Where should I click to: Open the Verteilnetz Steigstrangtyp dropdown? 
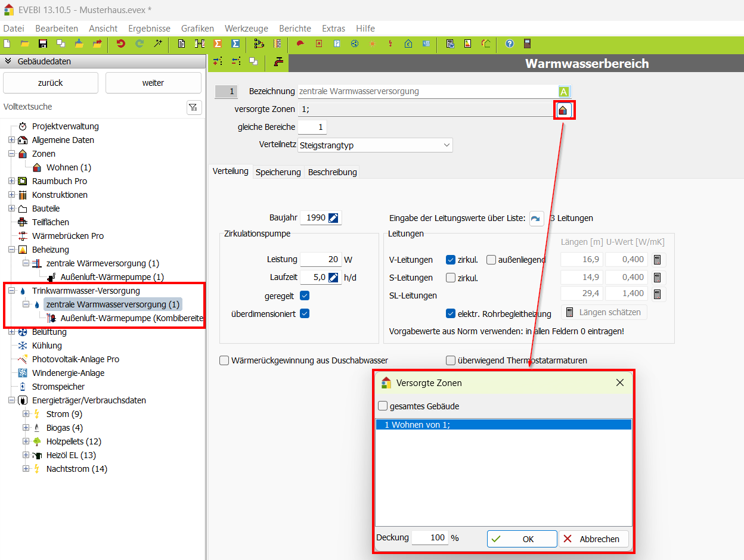pos(375,145)
